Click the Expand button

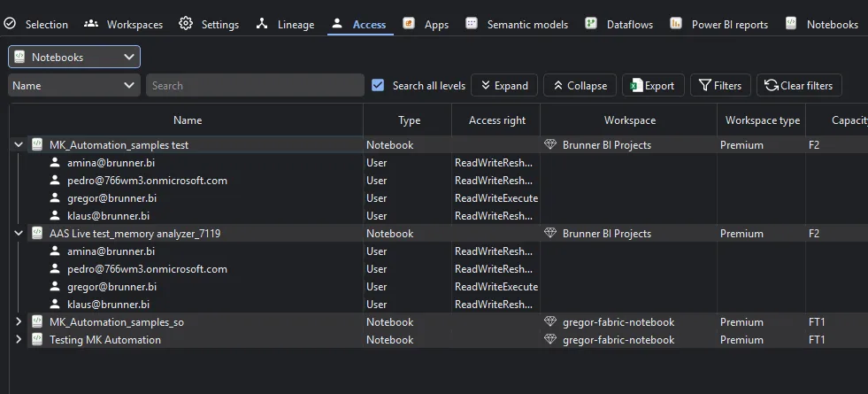pos(504,85)
